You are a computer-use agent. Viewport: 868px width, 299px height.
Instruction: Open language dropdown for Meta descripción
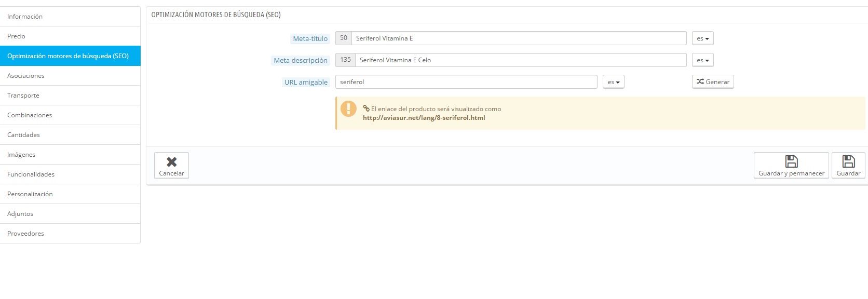703,60
